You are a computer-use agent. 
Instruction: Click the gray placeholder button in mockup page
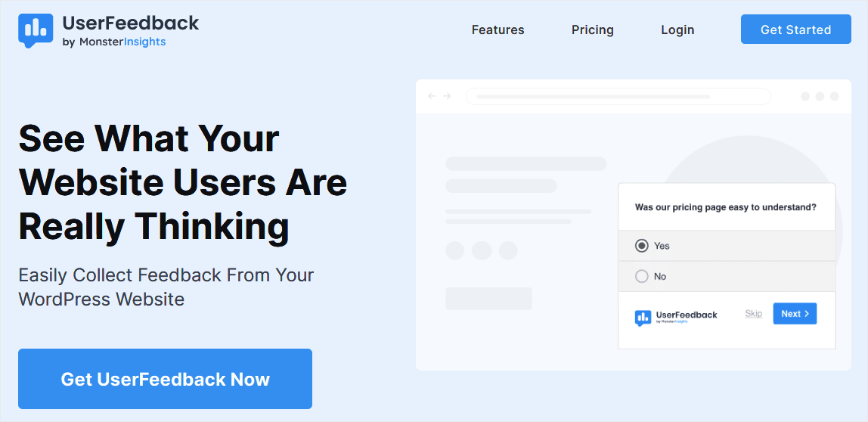click(x=488, y=299)
